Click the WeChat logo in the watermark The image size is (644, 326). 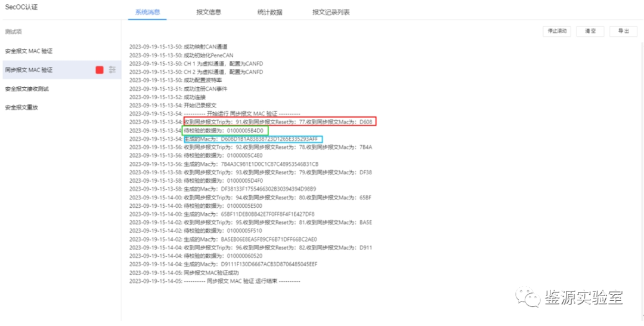528,297
